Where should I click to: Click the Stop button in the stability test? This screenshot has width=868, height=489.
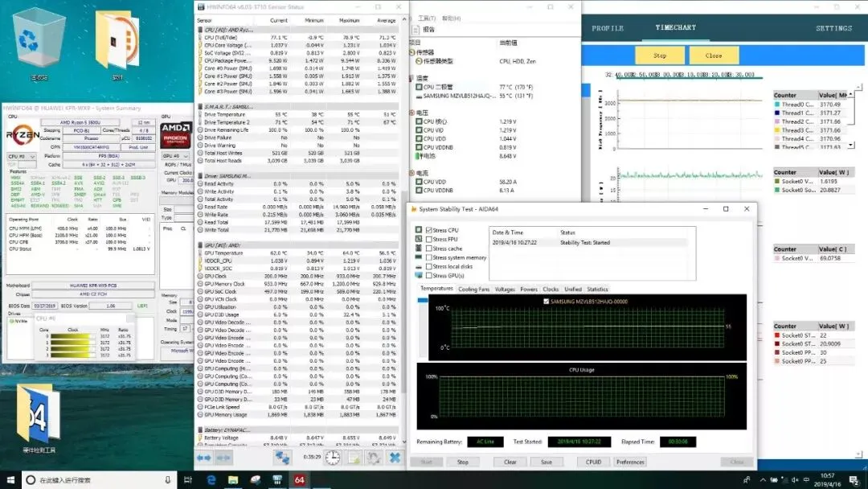(x=463, y=462)
